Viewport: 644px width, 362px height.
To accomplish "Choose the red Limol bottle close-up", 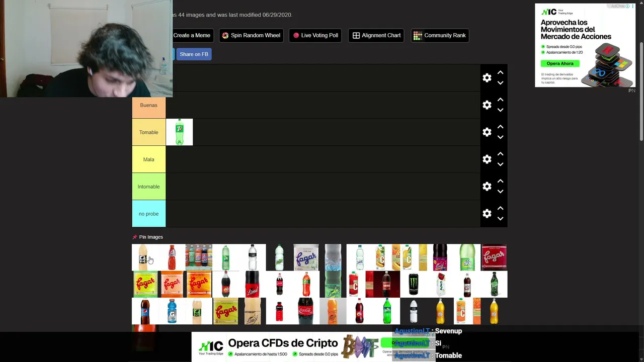I will (252, 284).
